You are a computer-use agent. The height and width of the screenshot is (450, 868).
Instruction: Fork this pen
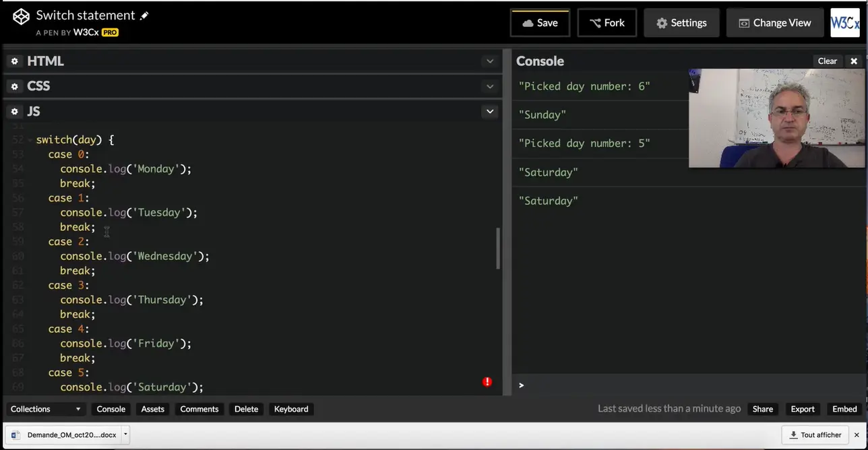[607, 23]
